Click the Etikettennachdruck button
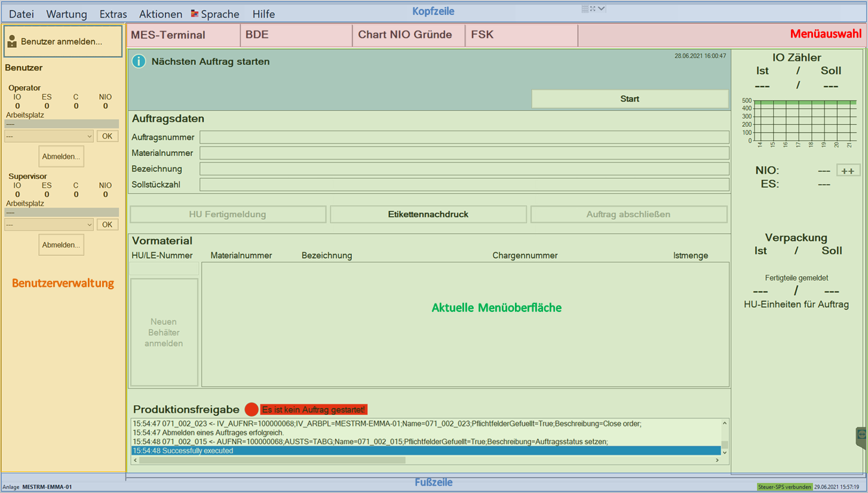The image size is (868, 493). [x=428, y=214]
